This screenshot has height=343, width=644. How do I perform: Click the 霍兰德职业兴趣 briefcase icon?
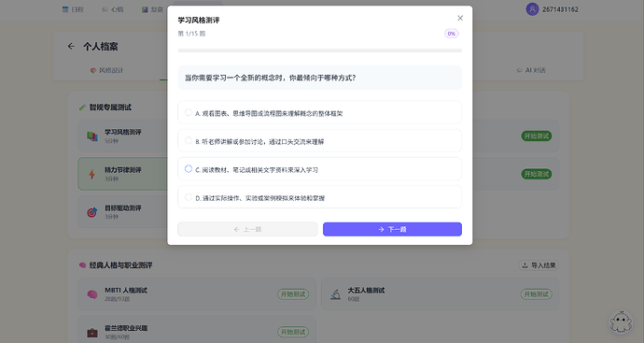coord(92,333)
